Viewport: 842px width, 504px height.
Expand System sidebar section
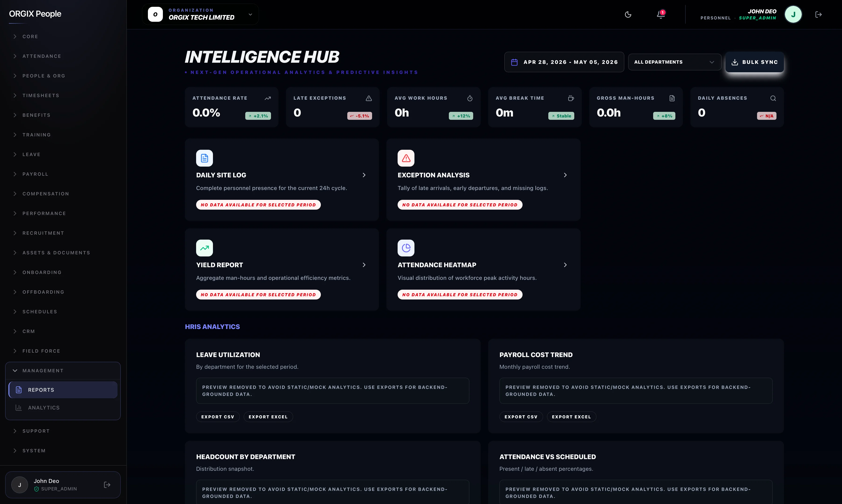[63, 451]
